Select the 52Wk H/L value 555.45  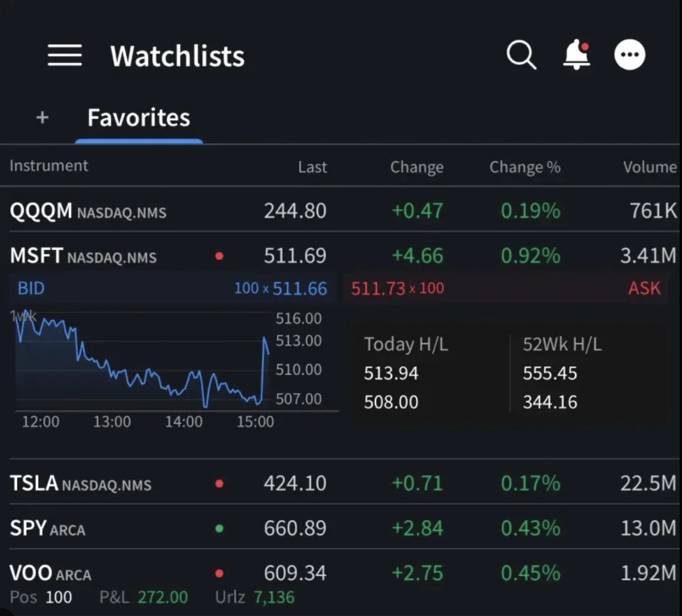coord(550,373)
